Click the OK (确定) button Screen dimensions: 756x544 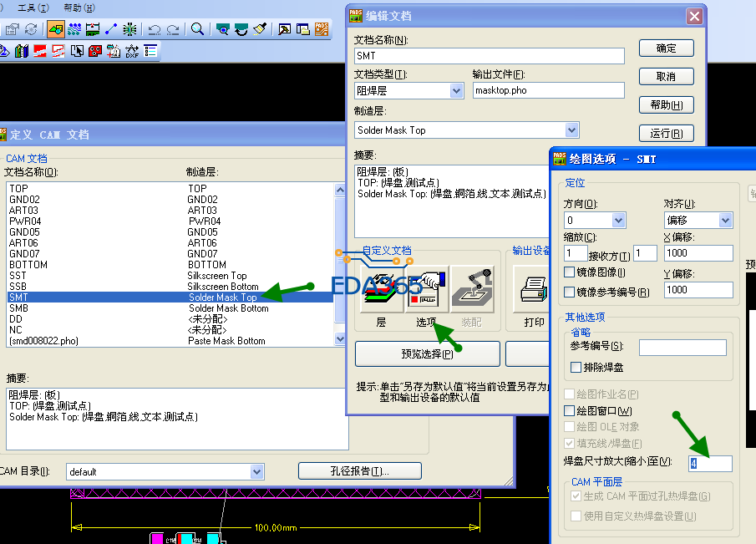[667, 48]
